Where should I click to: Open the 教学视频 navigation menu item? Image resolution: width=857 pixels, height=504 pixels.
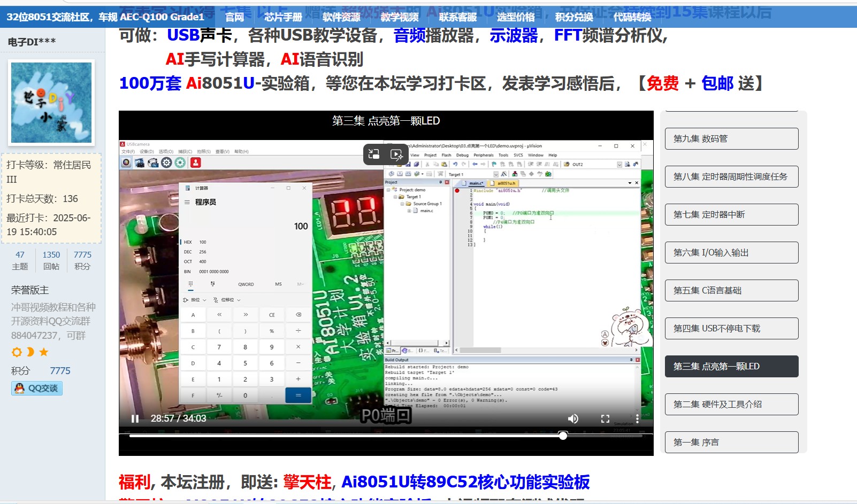coord(401,17)
